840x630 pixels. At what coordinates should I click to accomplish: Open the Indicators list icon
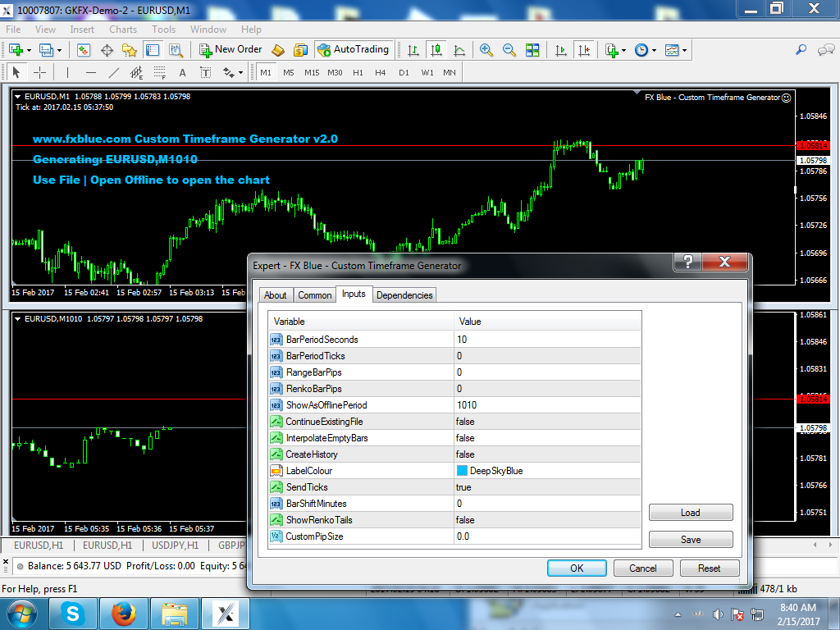(x=612, y=50)
